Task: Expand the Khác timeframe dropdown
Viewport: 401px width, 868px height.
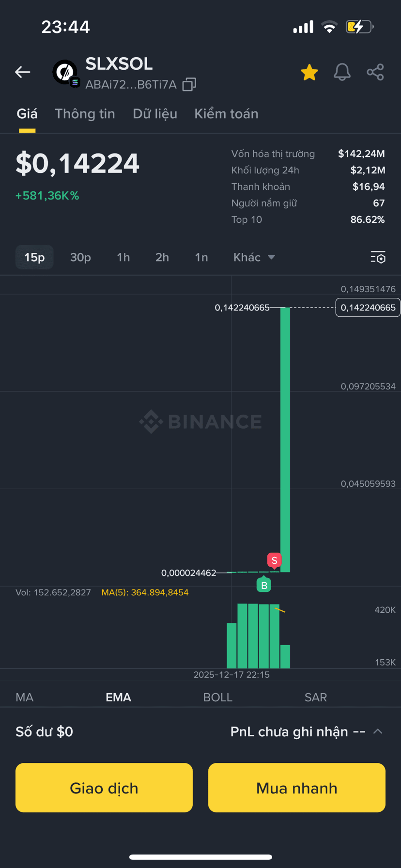Action: 254,257
